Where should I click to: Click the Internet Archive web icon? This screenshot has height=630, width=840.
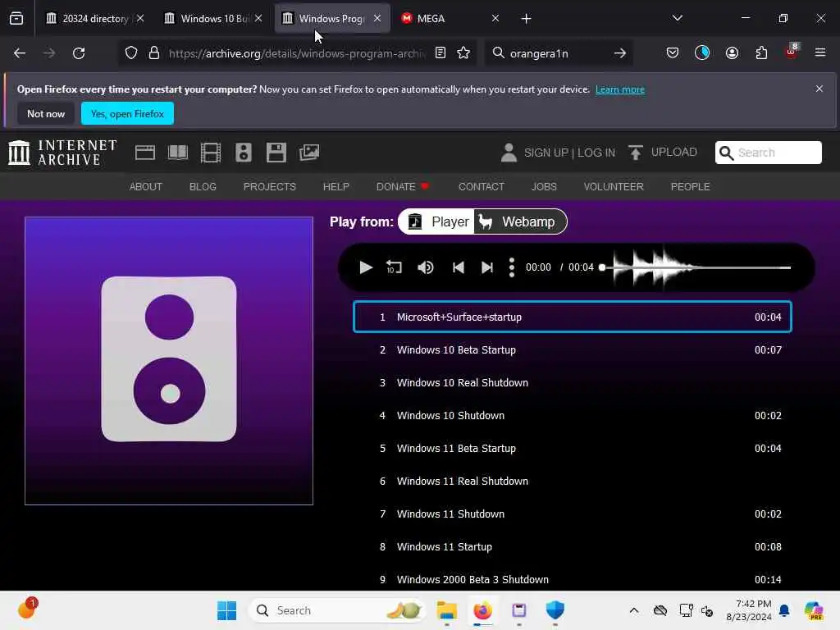tap(144, 153)
